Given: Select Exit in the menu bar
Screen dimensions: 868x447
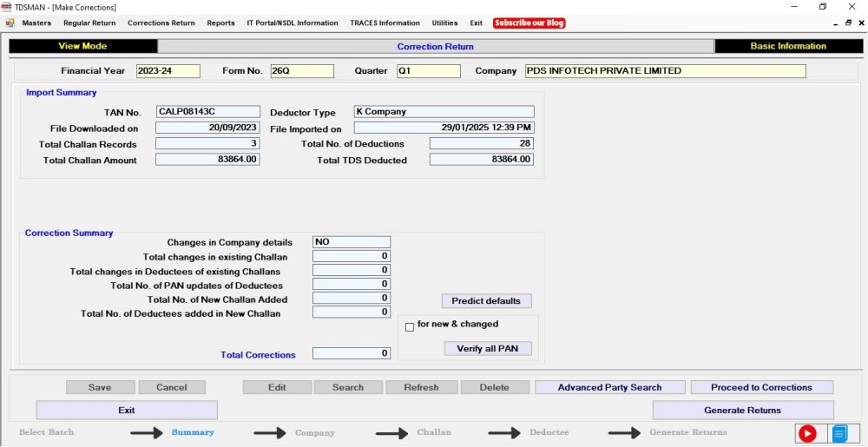Looking at the screenshot, I should (x=476, y=23).
